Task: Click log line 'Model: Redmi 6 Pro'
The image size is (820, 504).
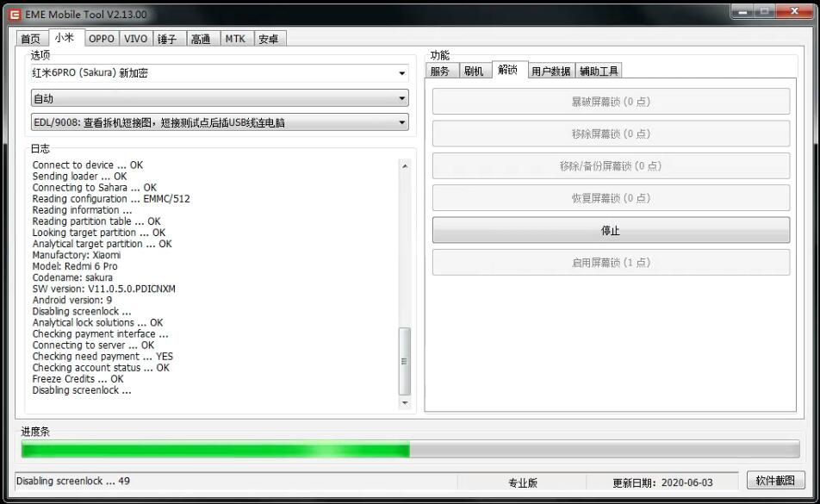Action: [x=75, y=266]
